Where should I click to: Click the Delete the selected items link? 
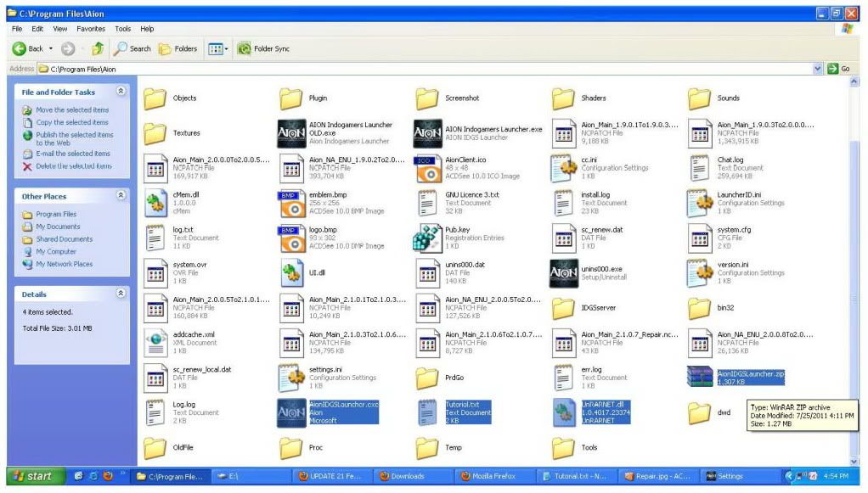[73, 166]
